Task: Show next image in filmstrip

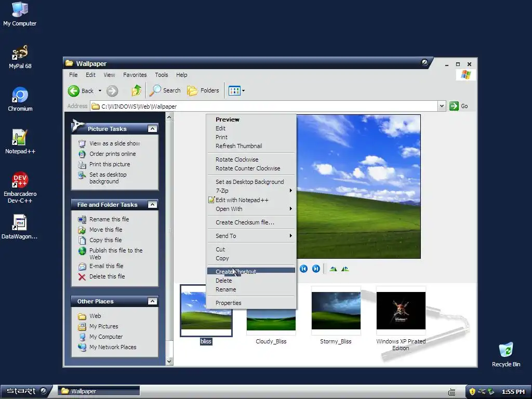Action: 316,269
